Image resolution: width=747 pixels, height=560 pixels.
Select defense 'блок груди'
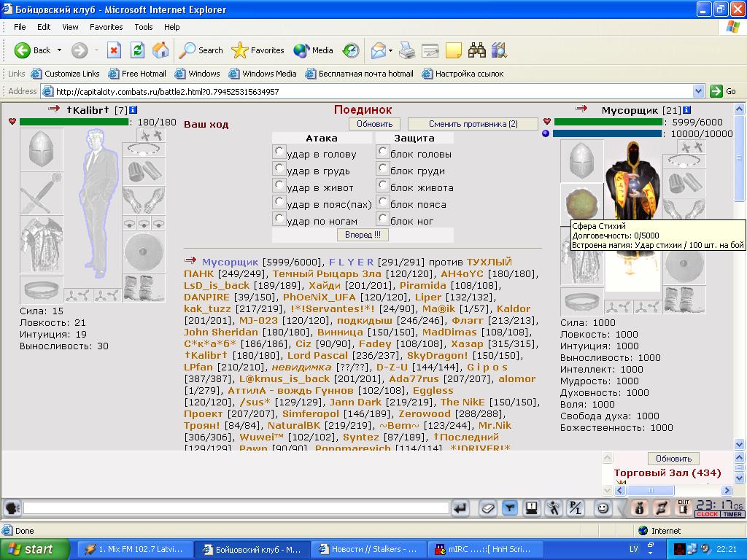pyautogui.click(x=382, y=168)
